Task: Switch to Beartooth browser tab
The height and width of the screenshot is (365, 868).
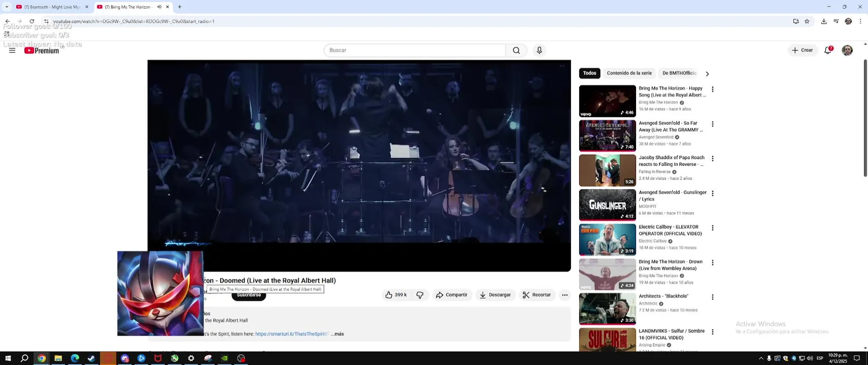Action: coord(51,7)
